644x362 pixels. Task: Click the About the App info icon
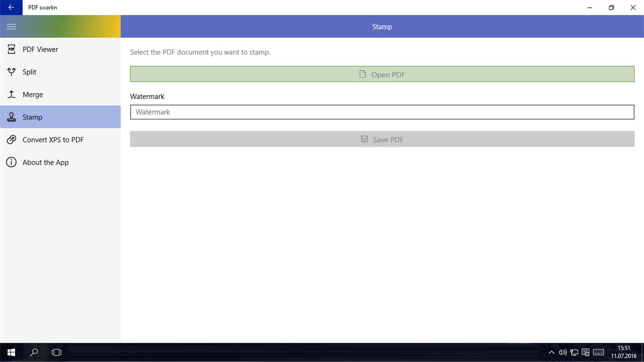(11, 162)
